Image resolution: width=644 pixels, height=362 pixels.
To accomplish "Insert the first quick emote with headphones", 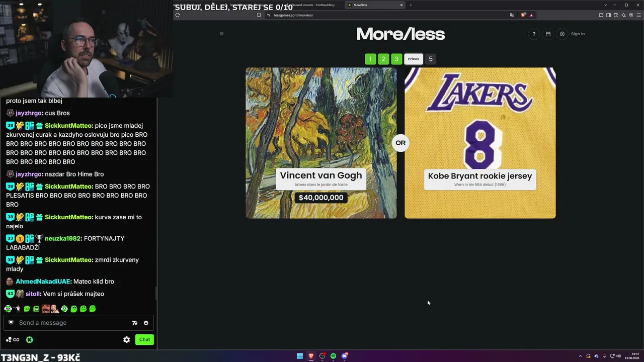I will tap(8, 309).
